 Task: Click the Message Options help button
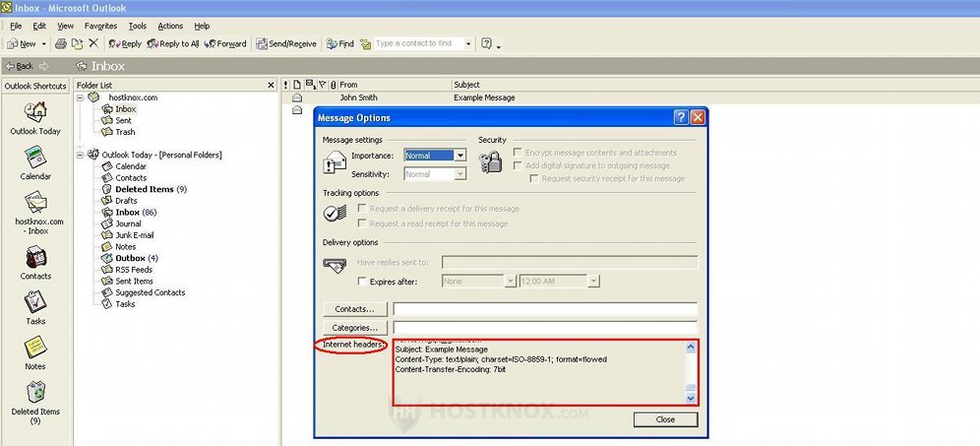[x=681, y=117]
